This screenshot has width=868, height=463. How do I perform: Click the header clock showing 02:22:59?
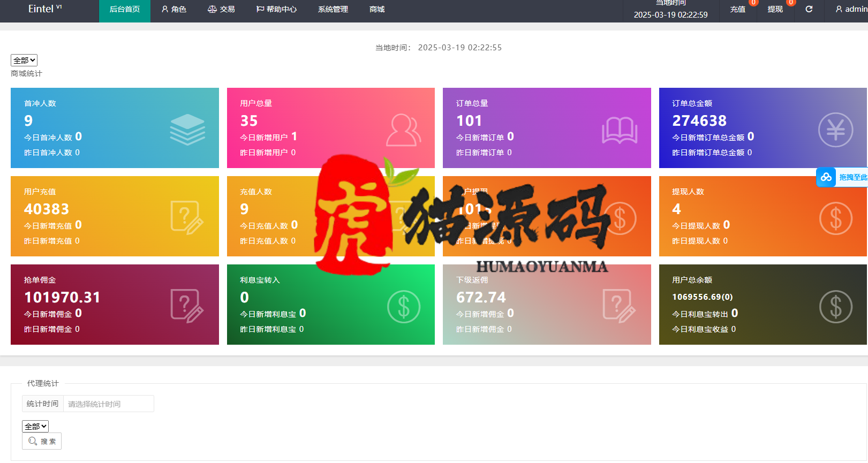pos(670,14)
